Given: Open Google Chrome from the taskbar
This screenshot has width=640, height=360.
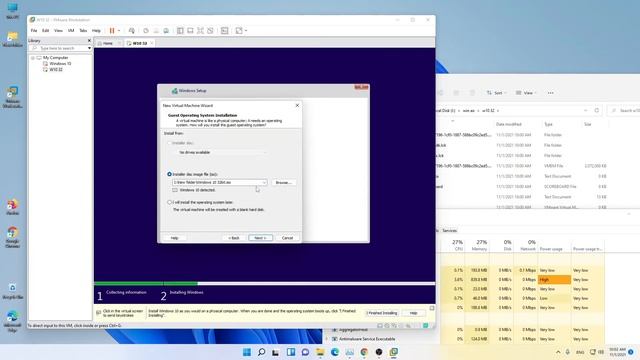Looking at the screenshot, I should coord(364,352).
